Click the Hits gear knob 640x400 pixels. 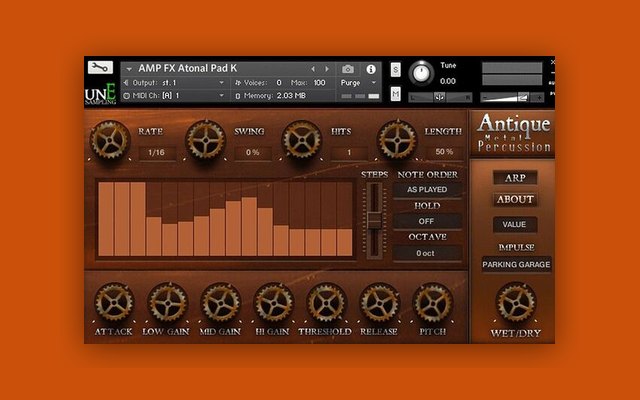(x=302, y=140)
